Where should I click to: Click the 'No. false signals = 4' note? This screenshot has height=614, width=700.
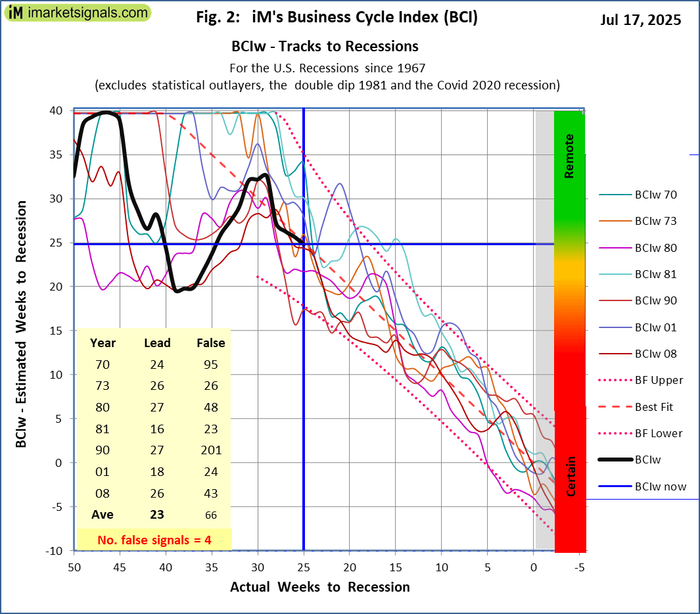[154, 540]
